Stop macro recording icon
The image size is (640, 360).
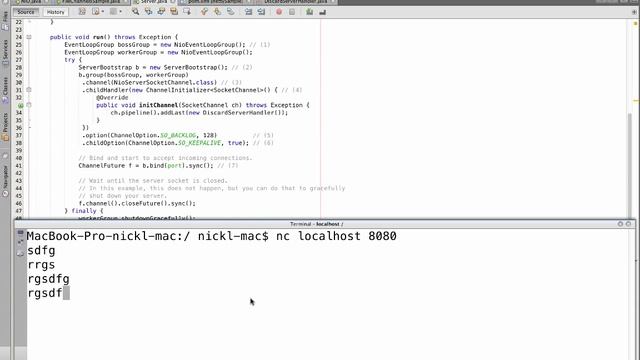click(x=292, y=12)
